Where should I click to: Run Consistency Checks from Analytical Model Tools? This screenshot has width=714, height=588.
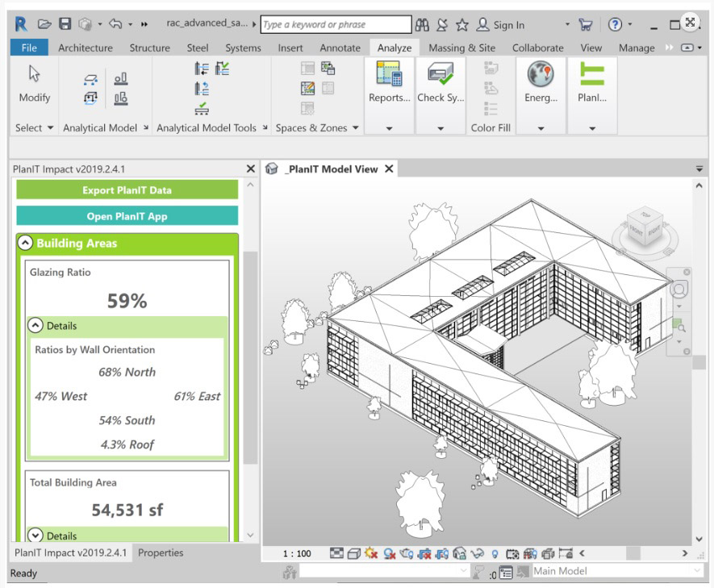click(222, 69)
